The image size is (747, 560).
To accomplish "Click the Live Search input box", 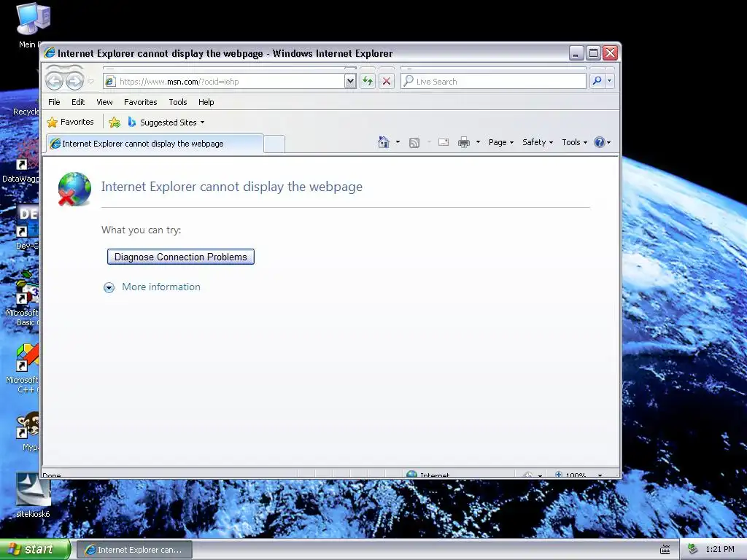I will coord(494,82).
